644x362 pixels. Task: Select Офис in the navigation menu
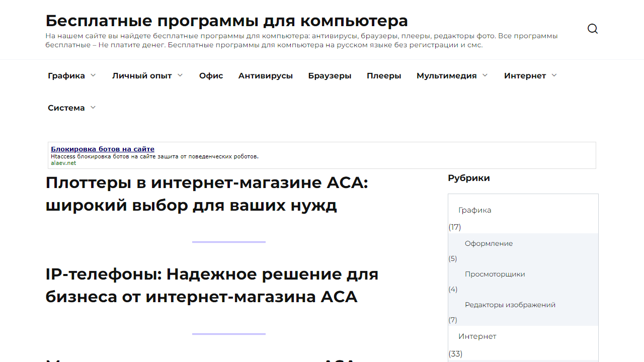(211, 75)
